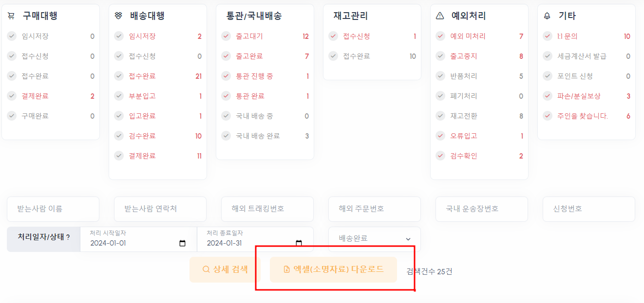This screenshot has height=303, width=644.
Task: Click the 국내 운송장번호 input field
Action: 482,209
